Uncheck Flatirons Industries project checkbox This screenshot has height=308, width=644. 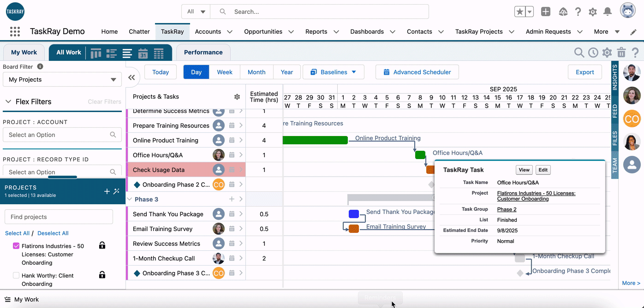16,246
